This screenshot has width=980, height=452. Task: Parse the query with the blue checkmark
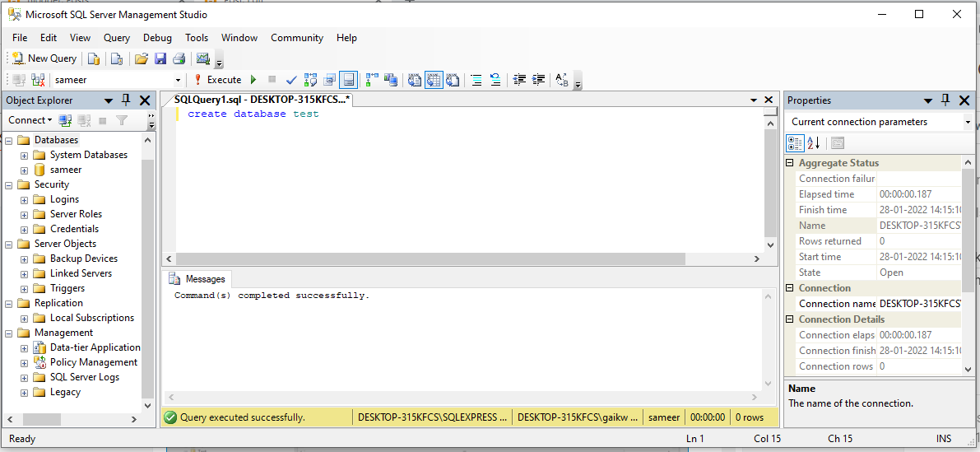[x=290, y=80]
